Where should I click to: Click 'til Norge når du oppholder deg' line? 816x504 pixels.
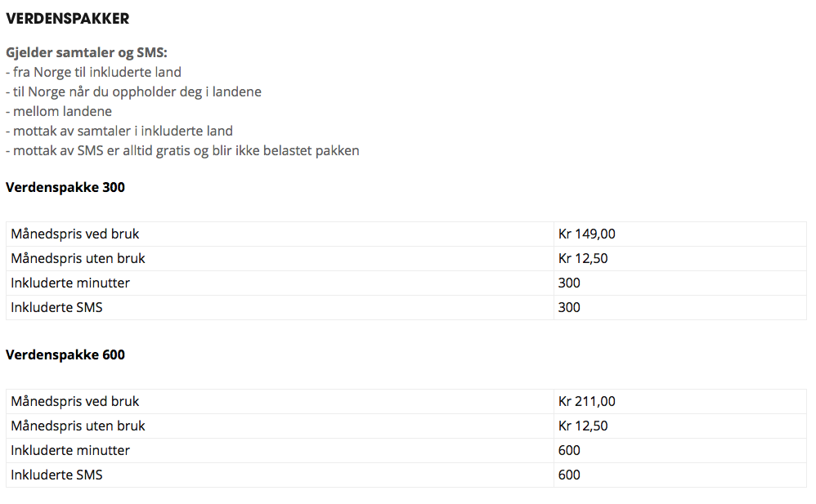tap(134, 92)
